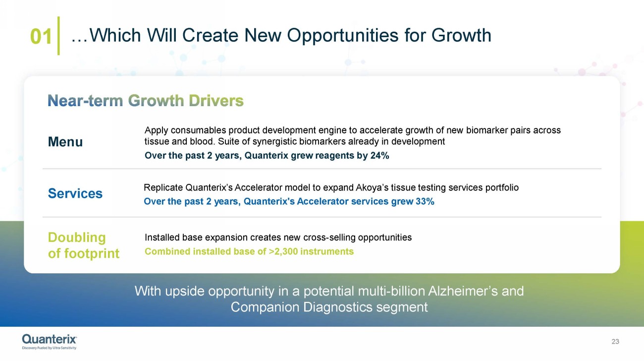Click the sentence about replicating Quanterix's Accelerator model

point(331,188)
